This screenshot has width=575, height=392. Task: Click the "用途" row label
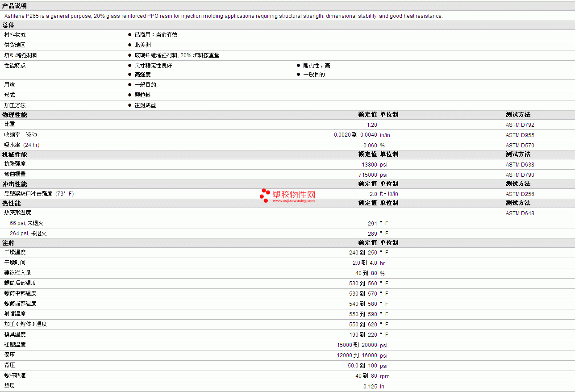[10, 85]
